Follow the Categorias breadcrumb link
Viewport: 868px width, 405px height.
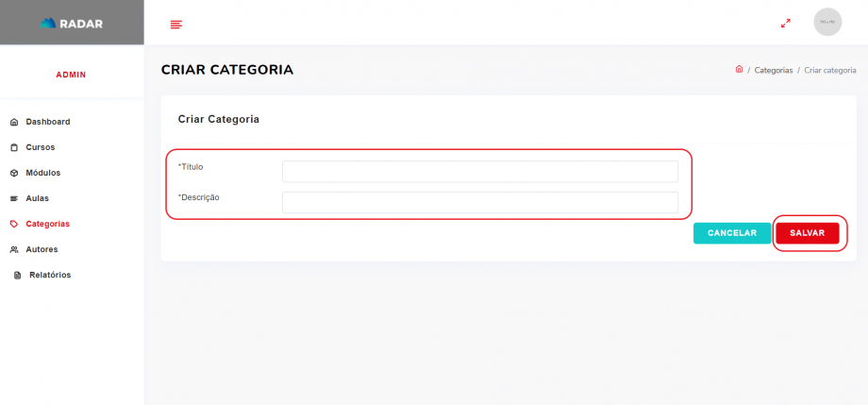774,71
